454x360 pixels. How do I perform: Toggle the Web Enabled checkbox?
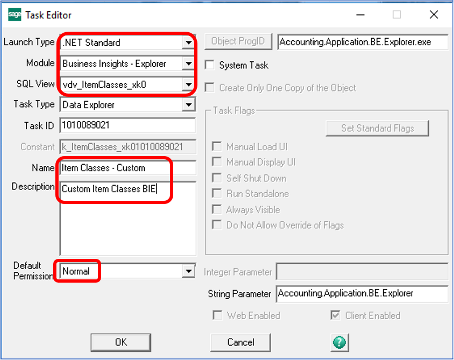[x=217, y=315]
